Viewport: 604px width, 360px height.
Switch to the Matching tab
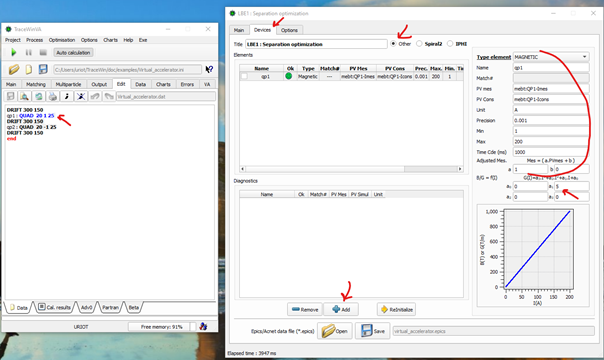point(36,84)
